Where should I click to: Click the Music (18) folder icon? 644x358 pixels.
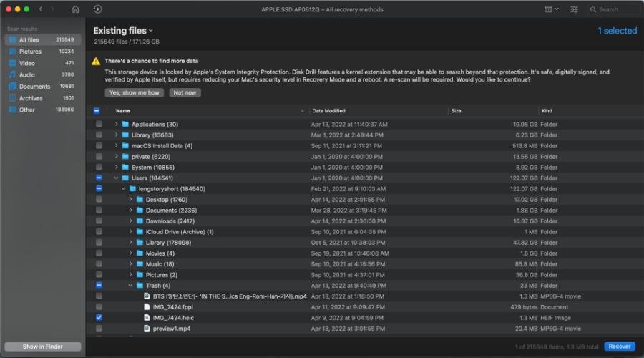click(x=140, y=264)
